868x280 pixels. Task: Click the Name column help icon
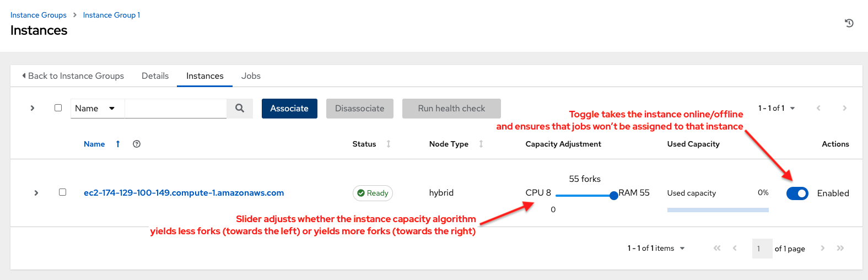tap(137, 144)
